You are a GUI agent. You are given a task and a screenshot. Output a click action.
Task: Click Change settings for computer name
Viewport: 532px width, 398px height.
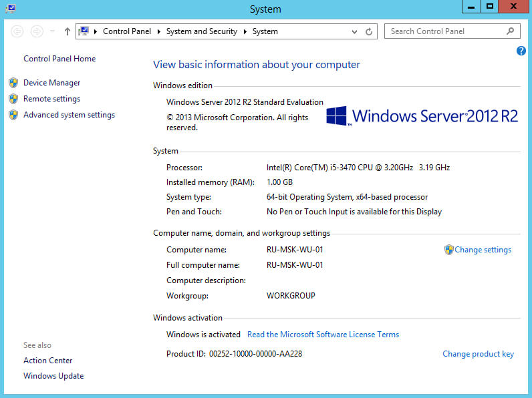[483, 250]
